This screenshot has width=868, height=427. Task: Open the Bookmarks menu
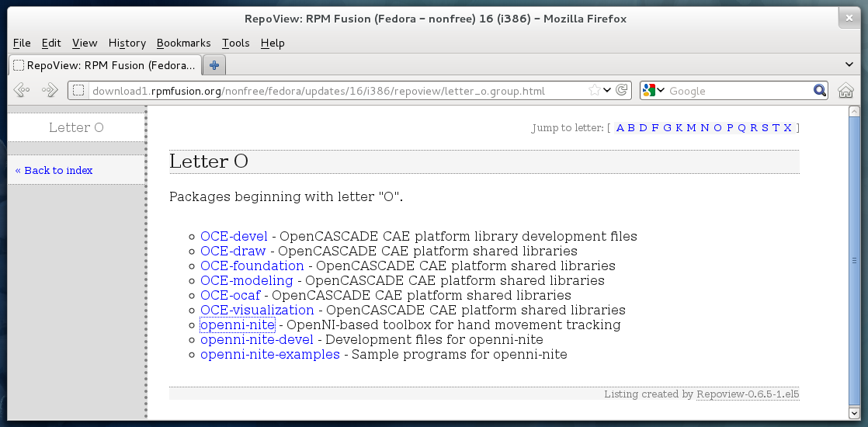184,43
